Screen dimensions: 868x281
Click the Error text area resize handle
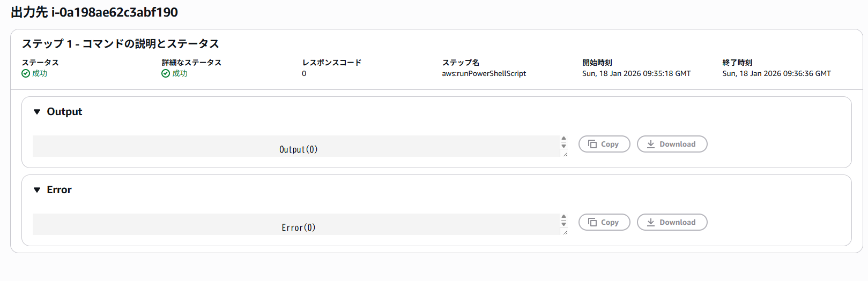pyautogui.click(x=565, y=232)
